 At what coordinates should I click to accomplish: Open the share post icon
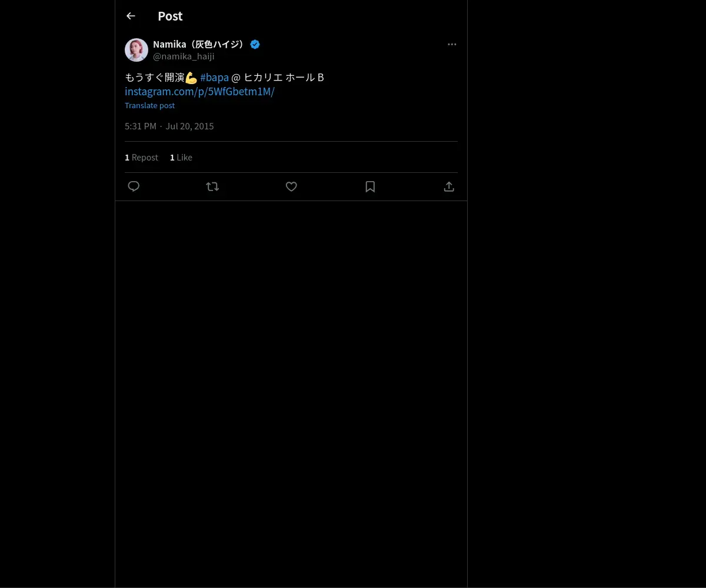pyautogui.click(x=449, y=186)
